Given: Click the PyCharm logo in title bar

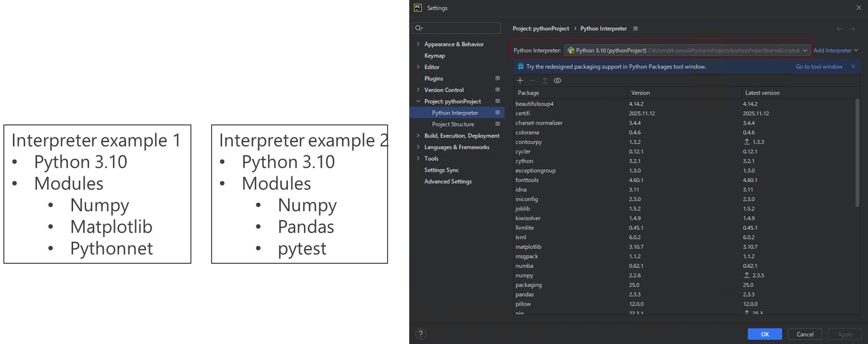Looking at the screenshot, I should click(418, 8).
